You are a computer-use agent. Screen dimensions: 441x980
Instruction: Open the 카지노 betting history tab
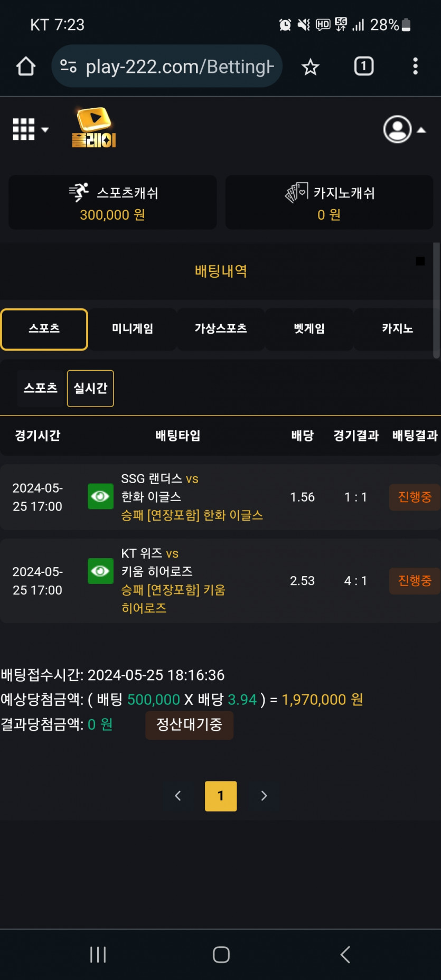[x=397, y=329]
